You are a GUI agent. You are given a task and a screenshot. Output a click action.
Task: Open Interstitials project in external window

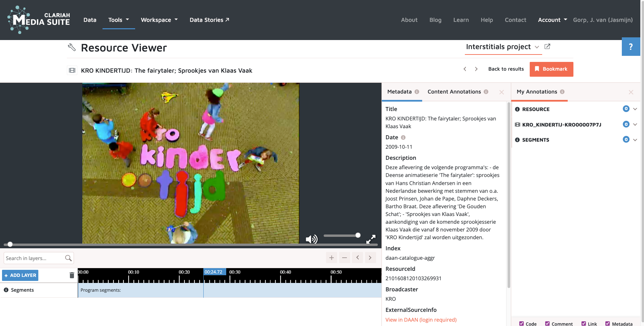pos(547,46)
